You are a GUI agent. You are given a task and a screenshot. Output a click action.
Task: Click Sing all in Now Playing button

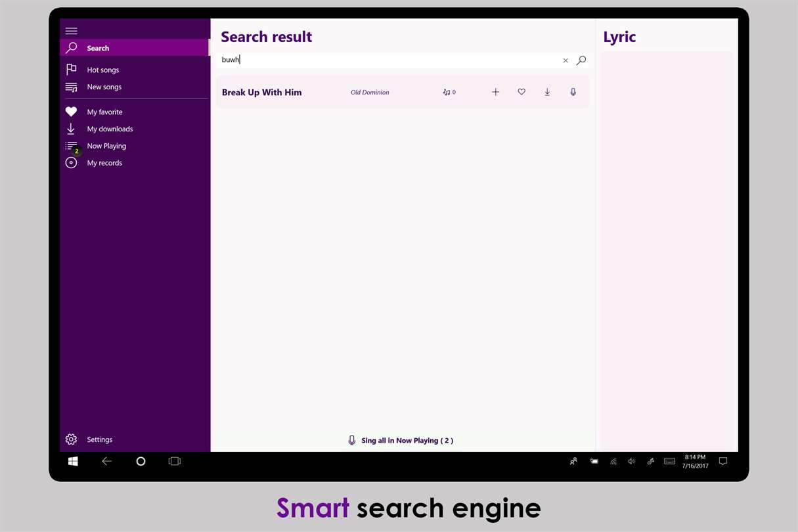(401, 441)
